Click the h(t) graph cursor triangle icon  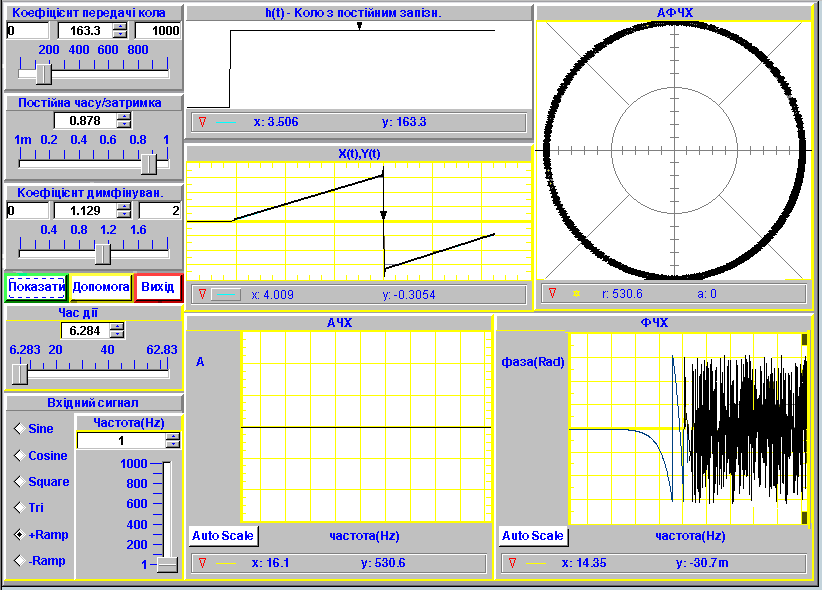pos(202,122)
